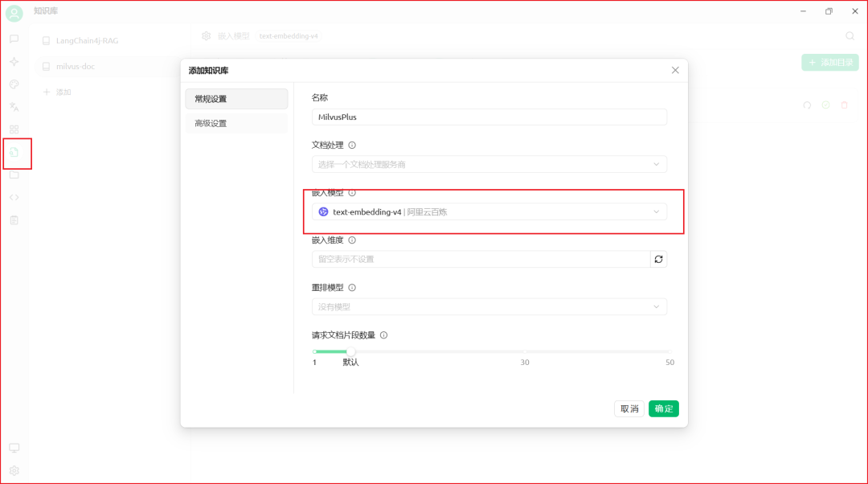This screenshot has width=868, height=484.
Task: Click the info icon next to 嵌入模型 label
Action: pyautogui.click(x=352, y=193)
